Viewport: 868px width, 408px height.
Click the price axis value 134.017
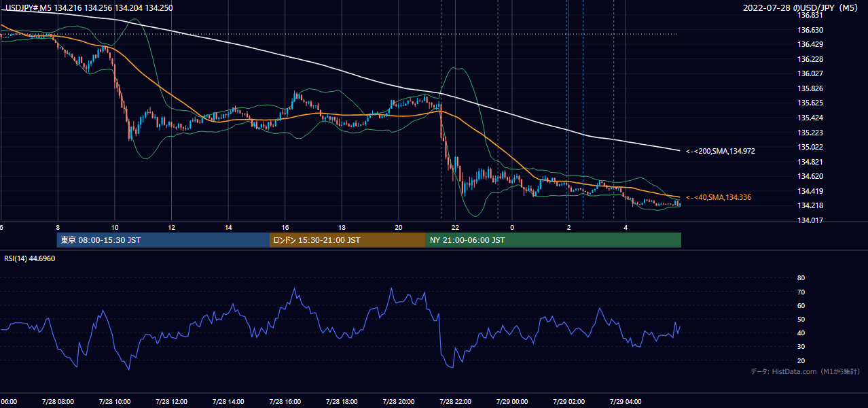[810, 220]
